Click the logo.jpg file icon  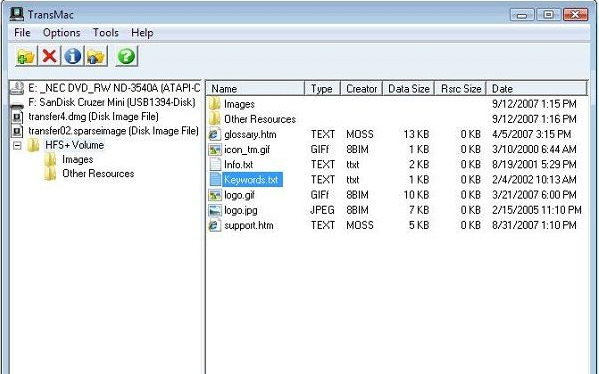coord(215,210)
